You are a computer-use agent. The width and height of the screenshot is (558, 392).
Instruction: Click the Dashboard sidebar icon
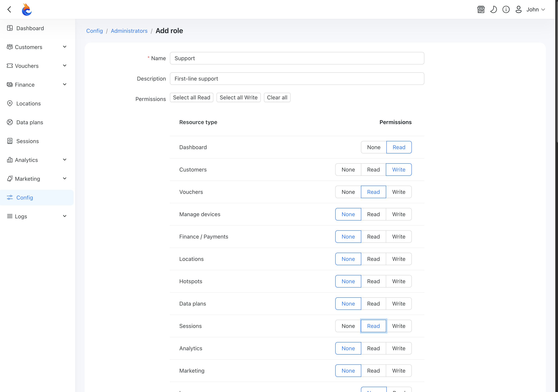tap(10, 28)
